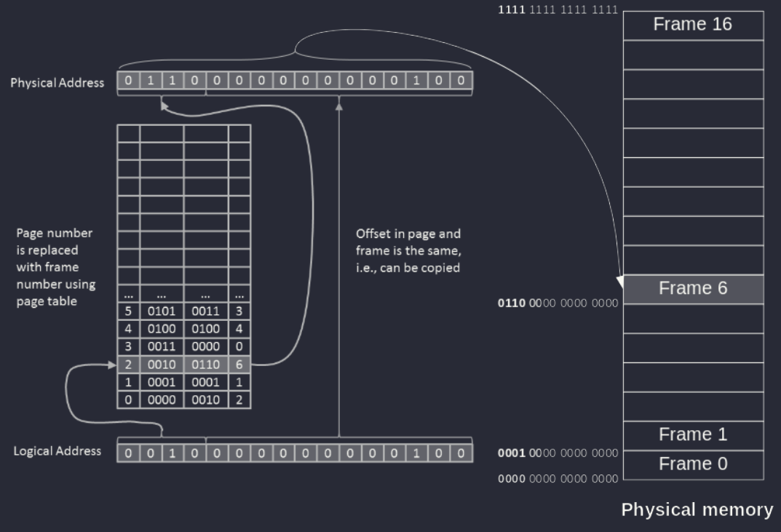Click the 0110 0000 0000 0000 address label
This screenshot has width=781, height=532.
tap(557, 303)
